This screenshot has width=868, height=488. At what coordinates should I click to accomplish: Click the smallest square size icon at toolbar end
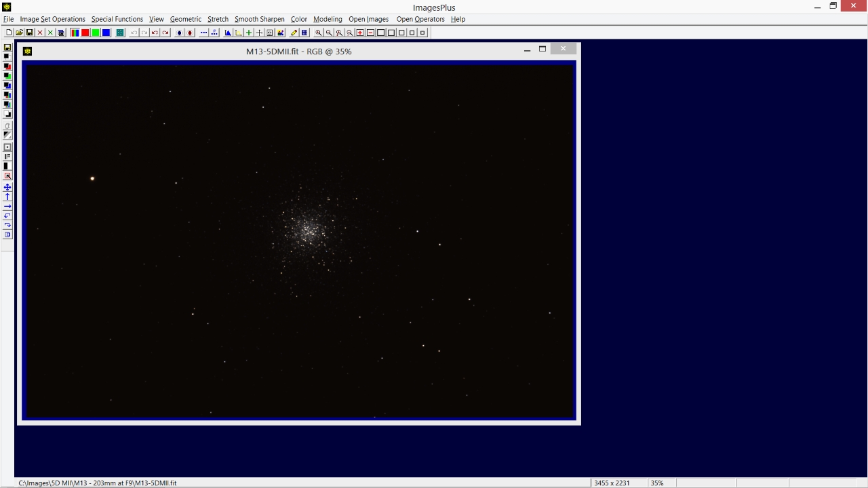click(x=422, y=33)
